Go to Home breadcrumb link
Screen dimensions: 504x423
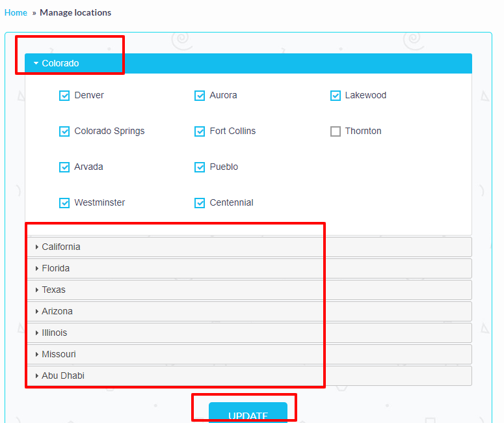(x=16, y=12)
